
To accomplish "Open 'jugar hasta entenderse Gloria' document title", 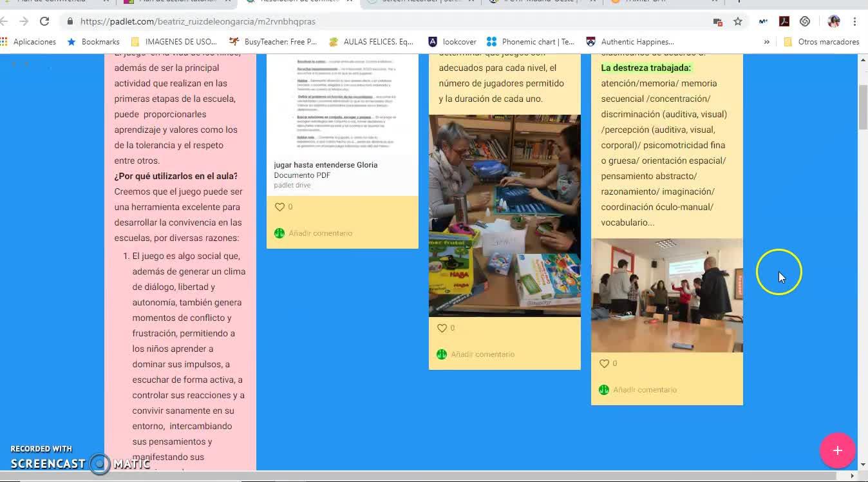I will 326,165.
